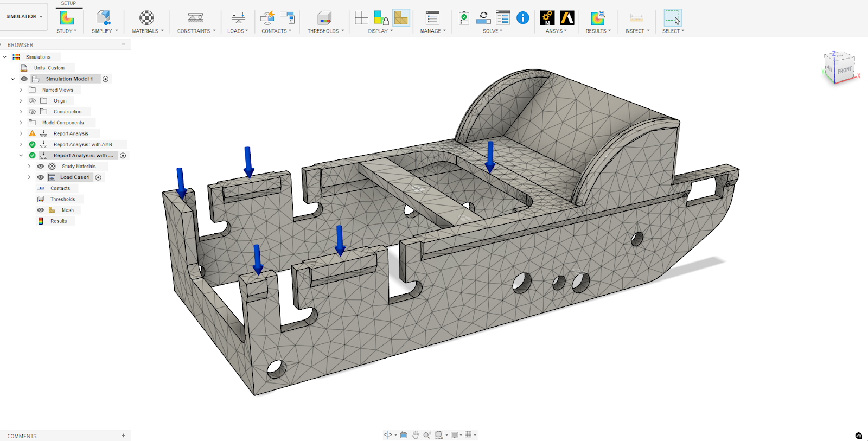Click the blue info icon in Solve

(522, 18)
